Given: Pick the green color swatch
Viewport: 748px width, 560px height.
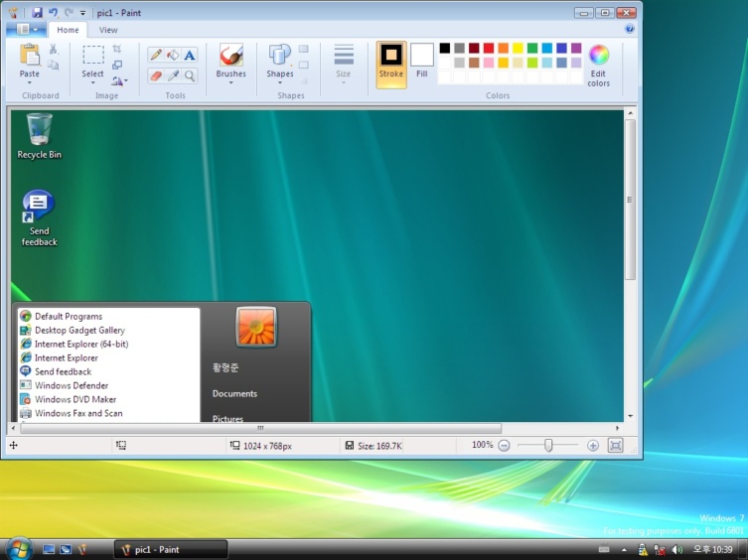Looking at the screenshot, I should 532,48.
